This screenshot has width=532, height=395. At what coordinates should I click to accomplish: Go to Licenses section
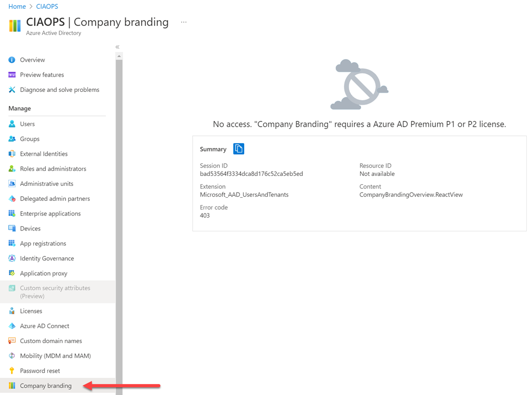31,311
